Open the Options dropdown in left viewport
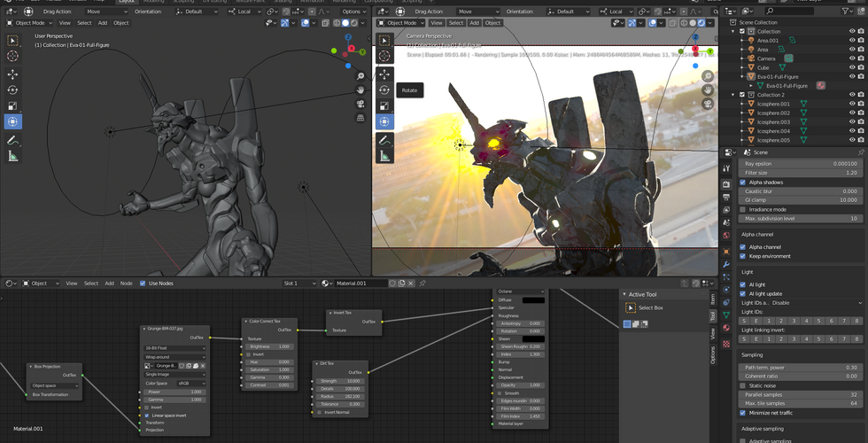Image resolution: width=868 pixels, height=443 pixels. (353, 11)
